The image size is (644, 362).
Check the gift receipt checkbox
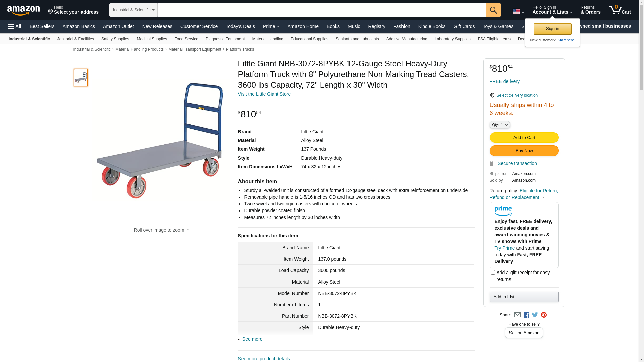pyautogui.click(x=493, y=273)
